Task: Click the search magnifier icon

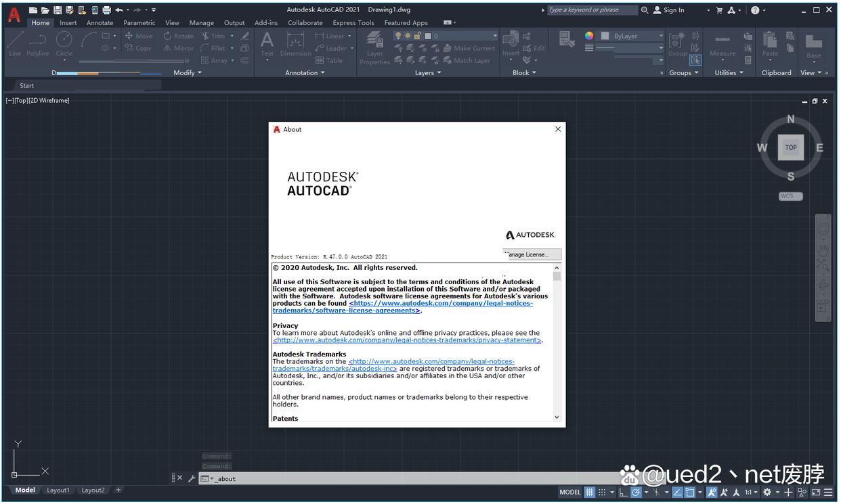Action: tap(645, 10)
